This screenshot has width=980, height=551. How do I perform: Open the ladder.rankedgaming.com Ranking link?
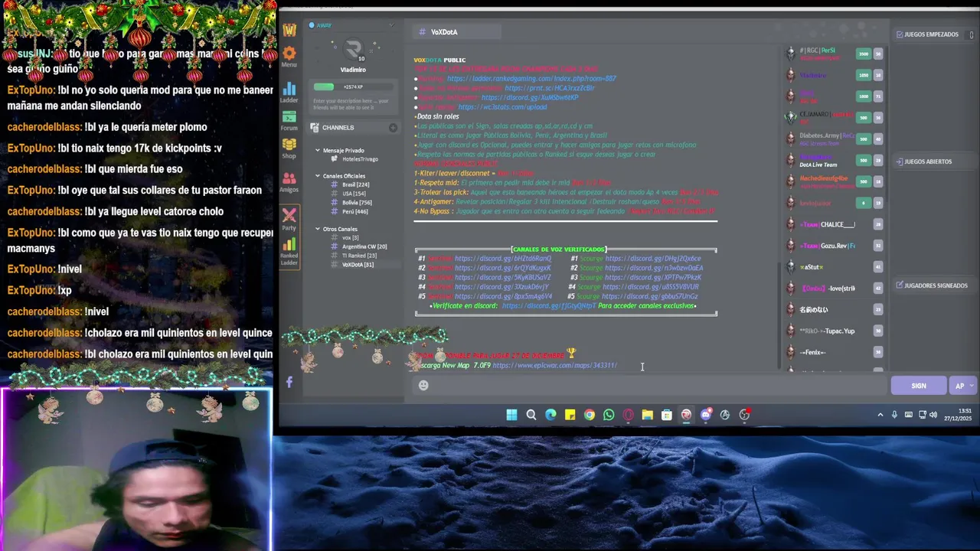(x=531, y=79)
